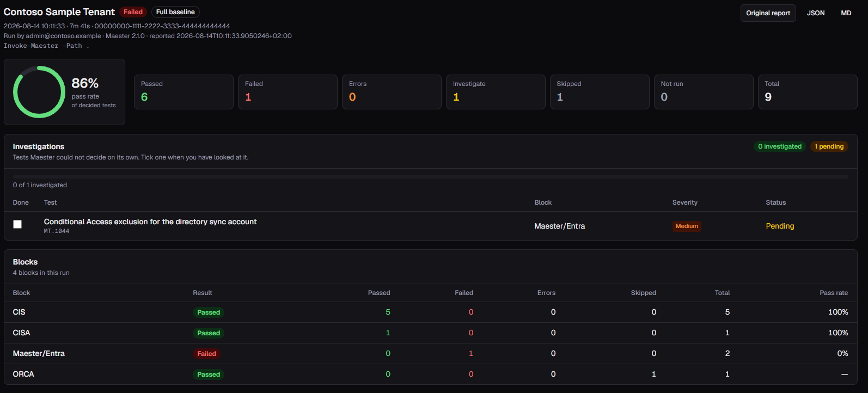Click the 0 of 1 investigated text

tap(40, 185)
